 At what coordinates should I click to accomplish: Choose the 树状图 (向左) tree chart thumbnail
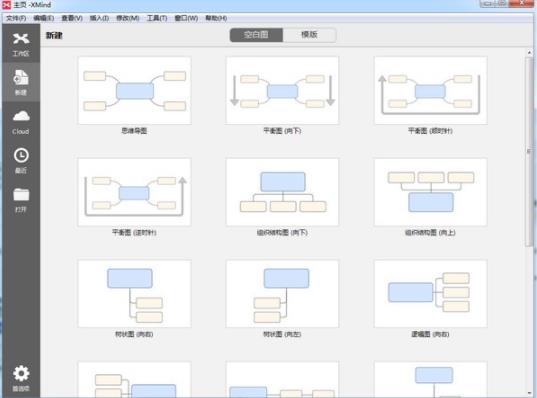[282, 294]
